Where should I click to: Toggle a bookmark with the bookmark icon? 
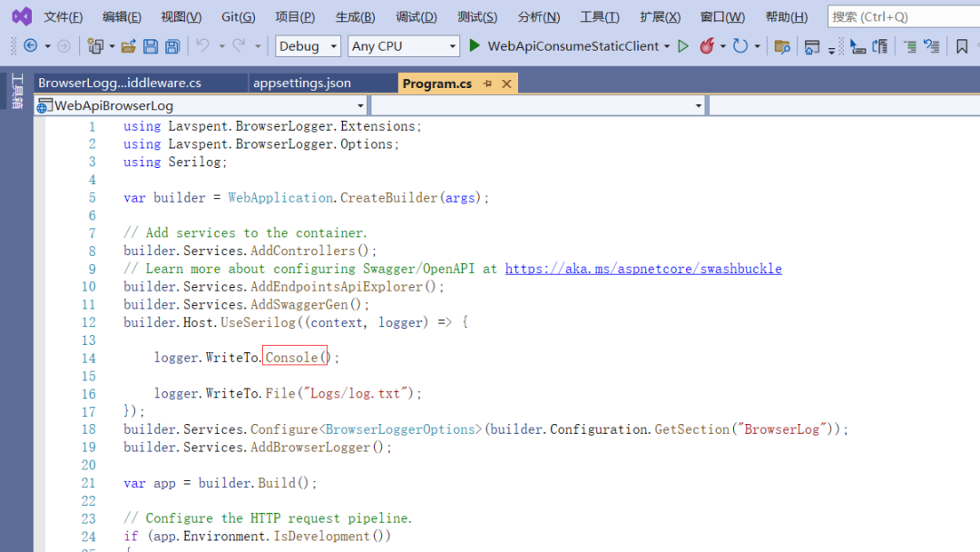pyautogui.click(x=962, y=46)
